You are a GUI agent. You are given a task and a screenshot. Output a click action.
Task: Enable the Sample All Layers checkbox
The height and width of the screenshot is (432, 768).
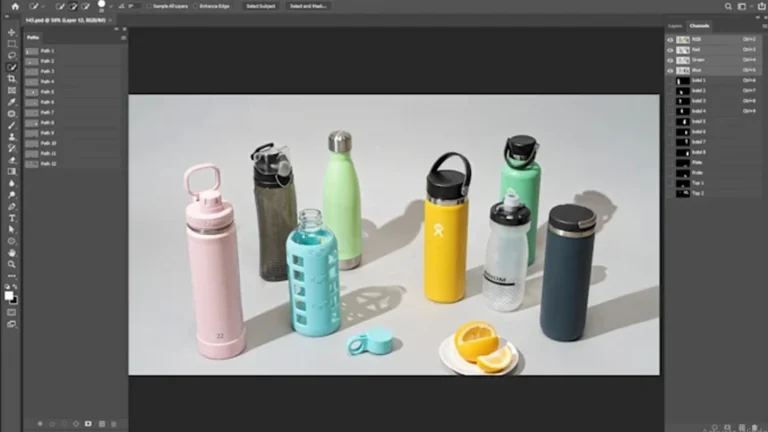click(149, 6)
